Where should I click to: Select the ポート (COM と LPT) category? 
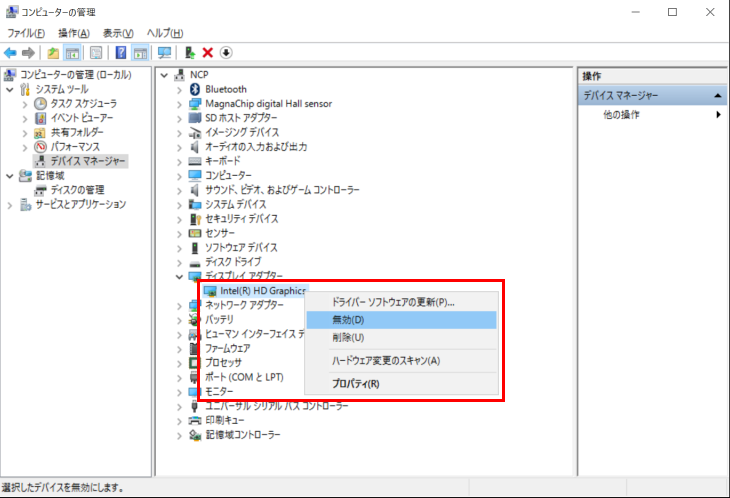point(244,377)
